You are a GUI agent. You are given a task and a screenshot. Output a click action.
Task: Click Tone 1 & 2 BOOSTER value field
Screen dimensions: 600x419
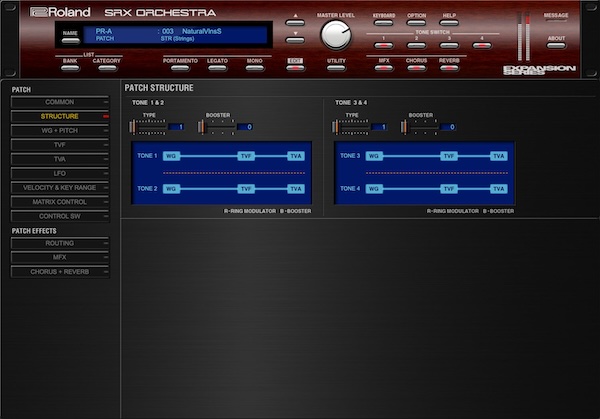245,127
